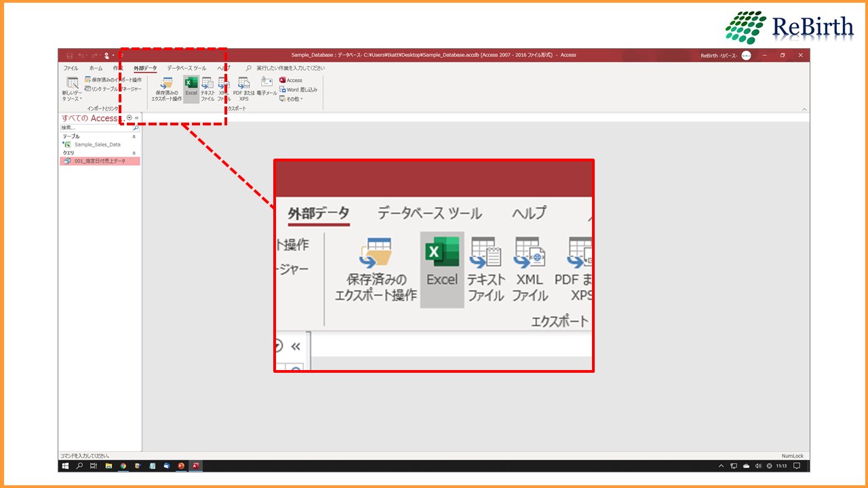Export as PDF または XPS in the small ribbon
The width and height of the screenshot is (868, 488).
[x=243, y=89]
